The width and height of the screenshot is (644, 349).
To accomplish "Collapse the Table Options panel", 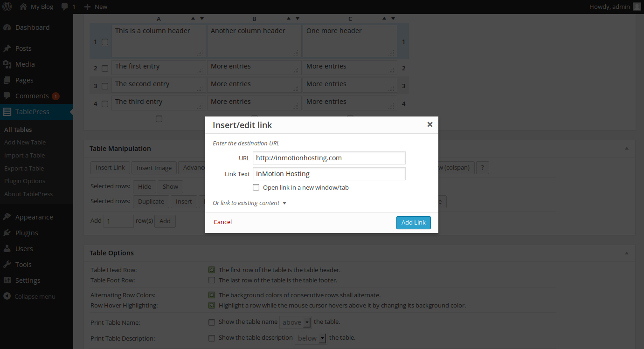I will click(627, 253).
